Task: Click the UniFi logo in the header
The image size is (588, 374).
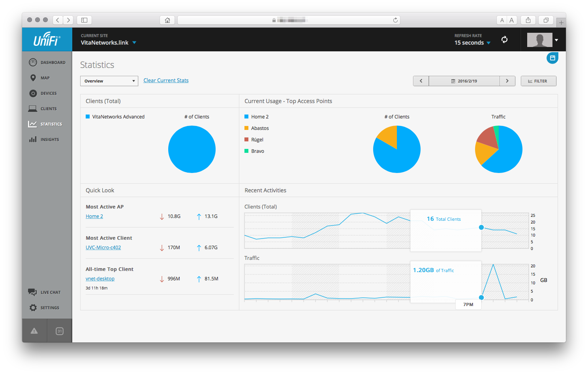Action: (47, 39)
